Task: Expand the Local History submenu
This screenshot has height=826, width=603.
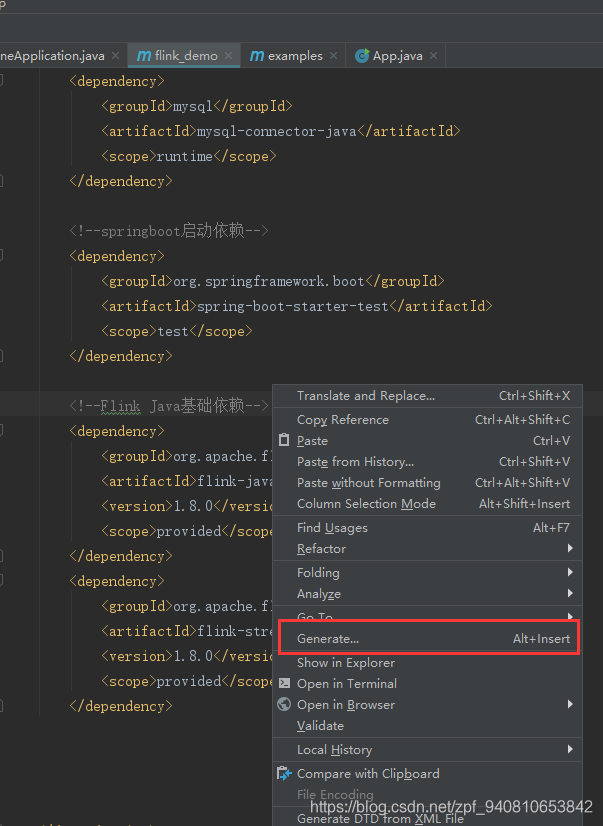Action: pos(427,750)
